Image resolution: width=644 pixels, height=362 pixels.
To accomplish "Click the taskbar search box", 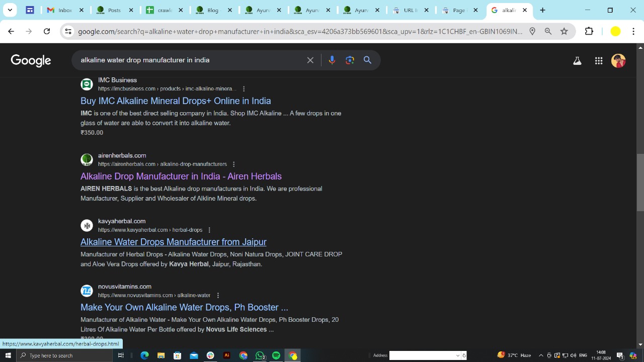I will (64, 355).
